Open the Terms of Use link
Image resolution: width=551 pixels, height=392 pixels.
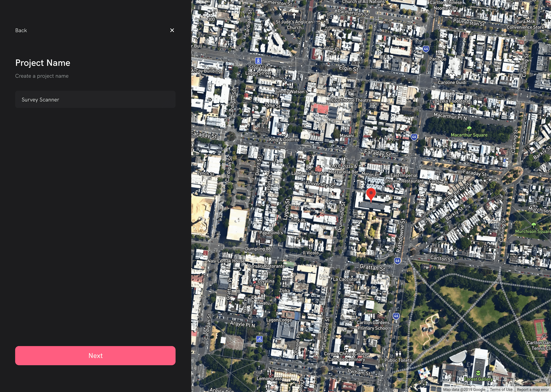[501, 389]
